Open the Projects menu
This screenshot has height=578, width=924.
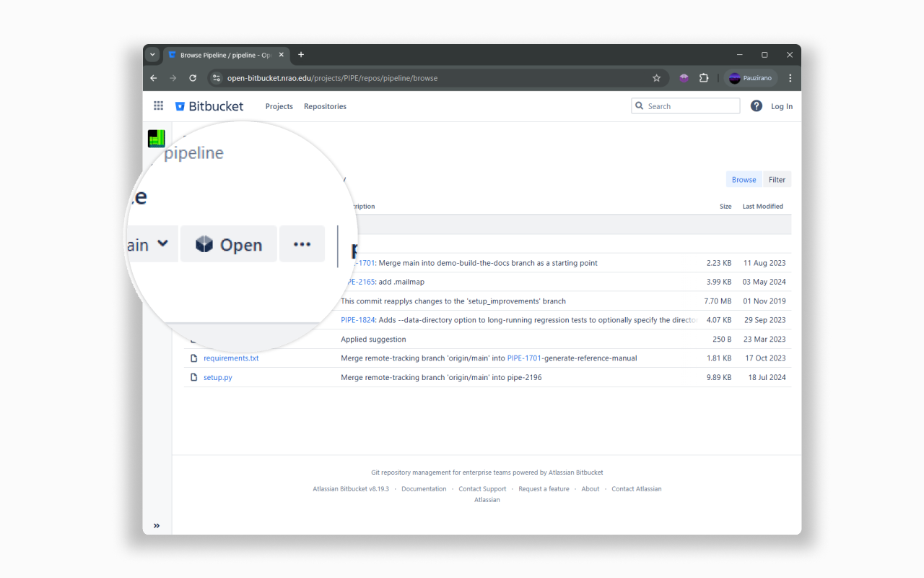coord(279,106)
